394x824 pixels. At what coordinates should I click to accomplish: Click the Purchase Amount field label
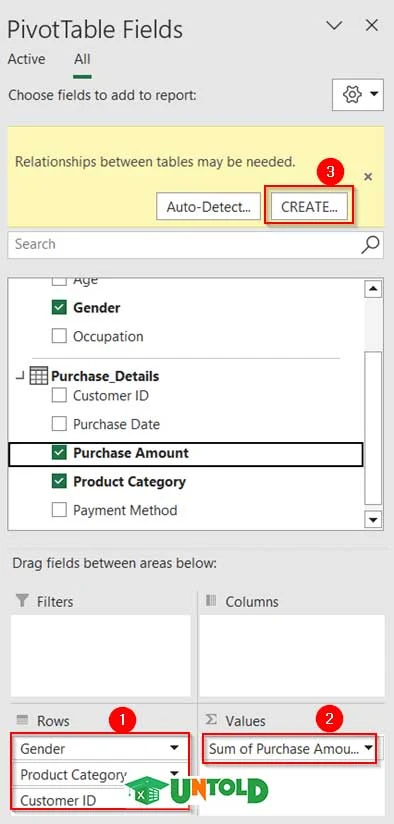[x=131, y=453]
